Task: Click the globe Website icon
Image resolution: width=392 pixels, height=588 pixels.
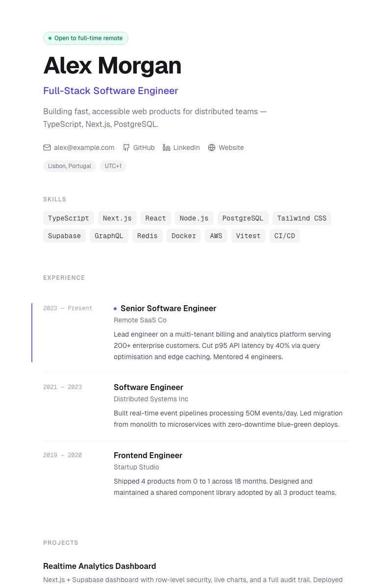Action: [212, 147]
